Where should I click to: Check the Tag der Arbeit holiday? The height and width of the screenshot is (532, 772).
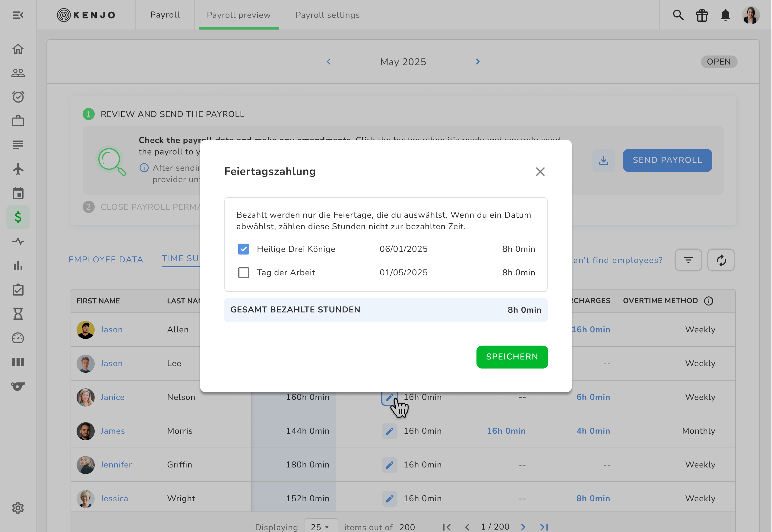pyautogui.click(x=244, y=273)
